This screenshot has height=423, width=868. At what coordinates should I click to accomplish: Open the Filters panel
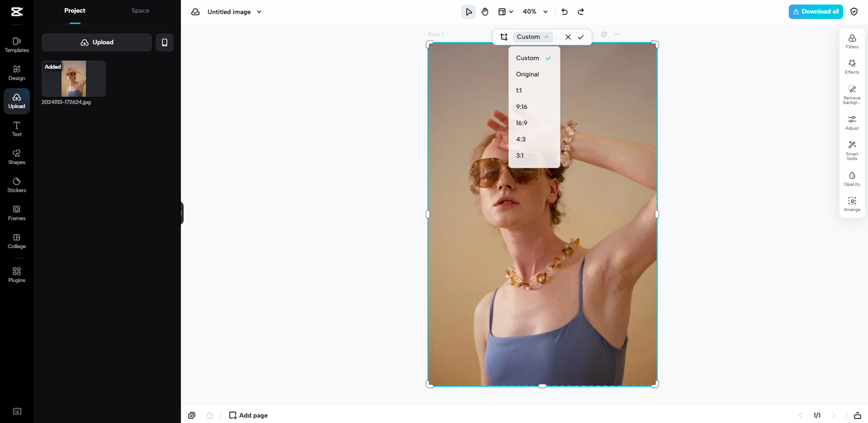[x=852, y=41]
